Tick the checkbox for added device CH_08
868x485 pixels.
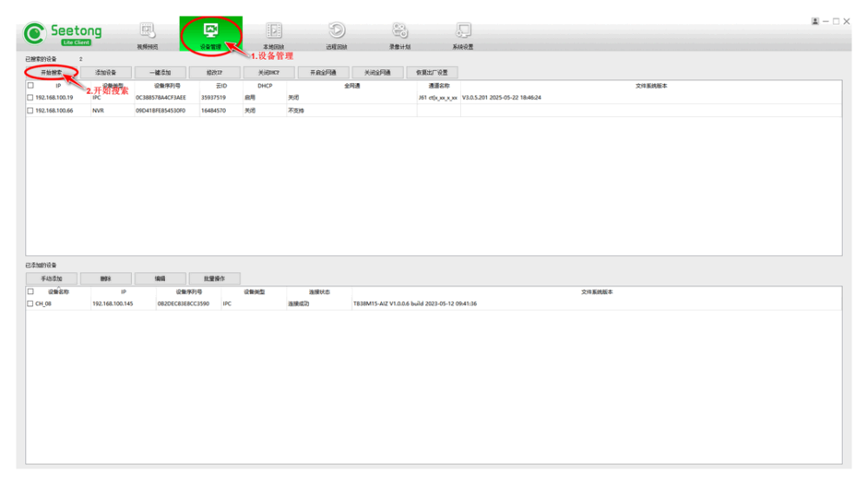30,304
